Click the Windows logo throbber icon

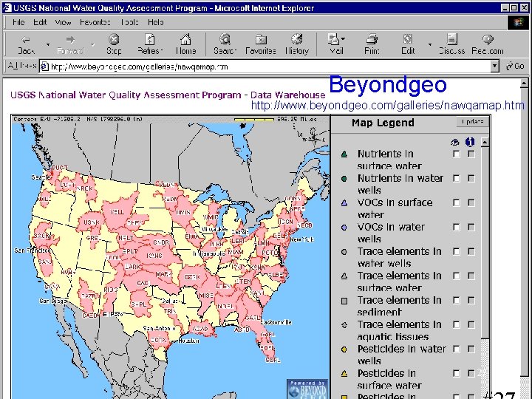click(518, 22)
